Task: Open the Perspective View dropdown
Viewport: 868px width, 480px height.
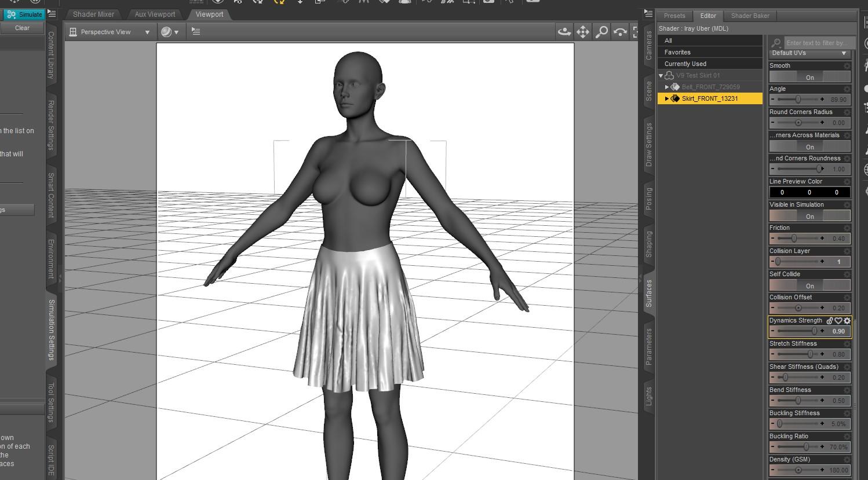Action: (x=110, y=32)
